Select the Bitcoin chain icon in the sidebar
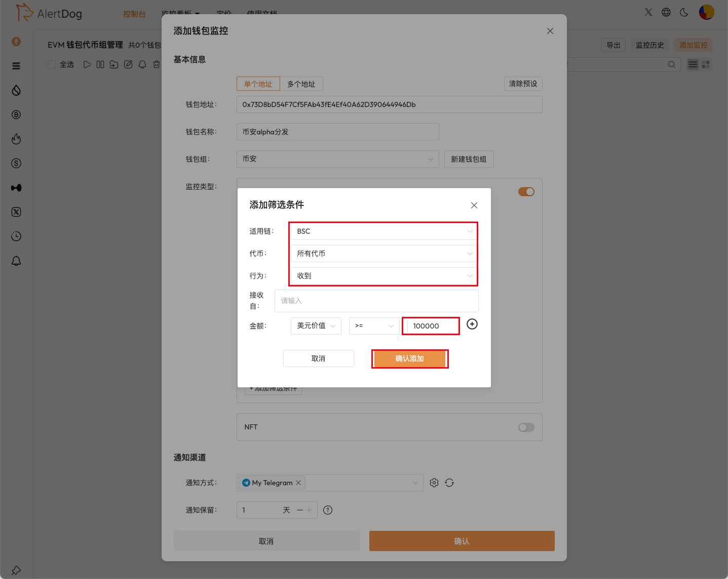Screen dimensions: 728x579 [16, 115]
